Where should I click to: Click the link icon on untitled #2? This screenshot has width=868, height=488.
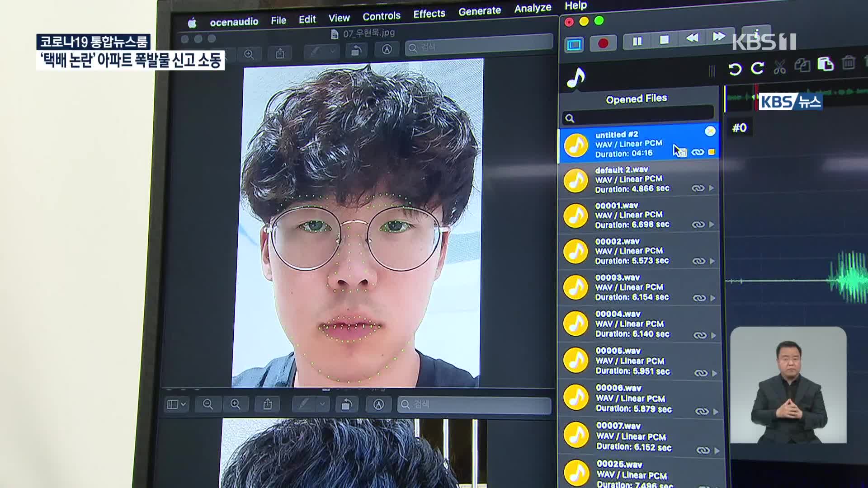[x=698, y=152]
